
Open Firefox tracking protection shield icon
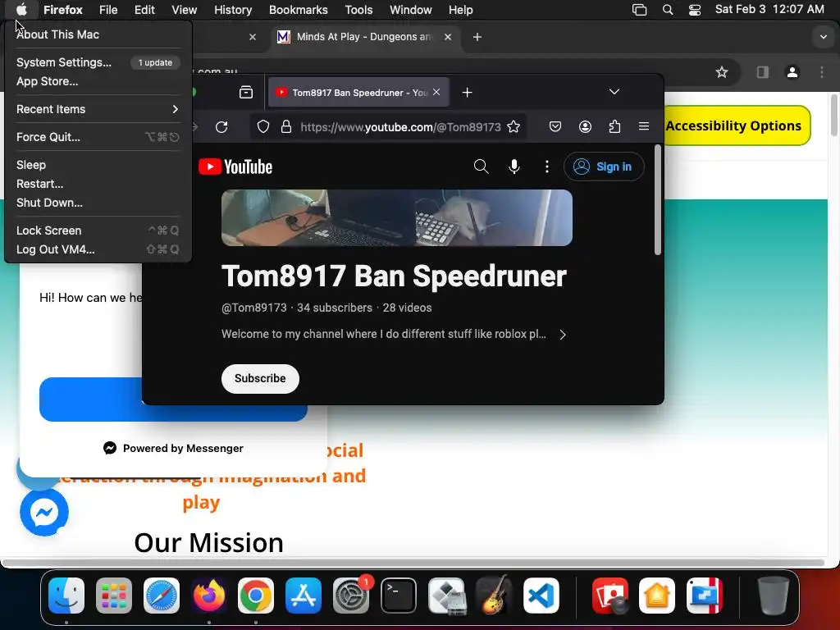[263, 127]
